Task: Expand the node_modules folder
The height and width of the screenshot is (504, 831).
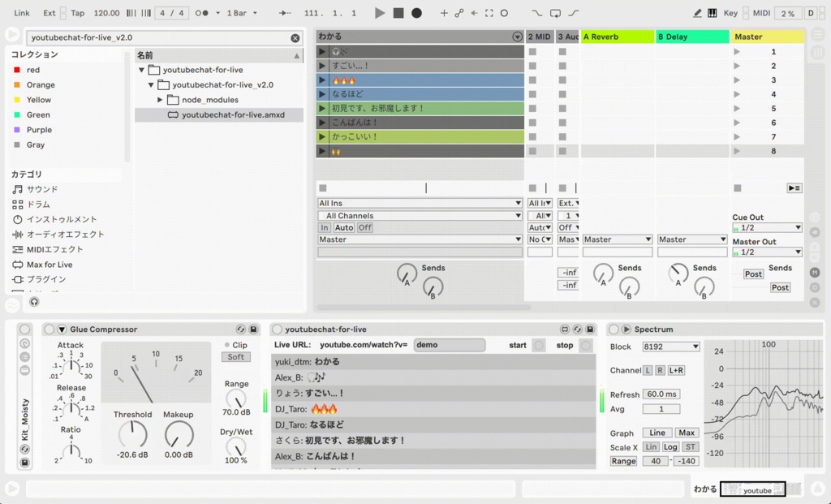Action: click(x=160, y=100)
